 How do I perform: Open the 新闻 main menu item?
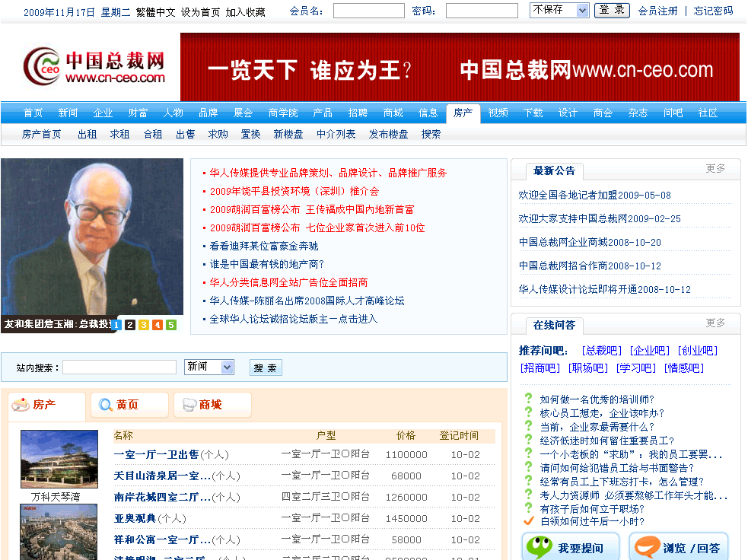coord(68,113)
